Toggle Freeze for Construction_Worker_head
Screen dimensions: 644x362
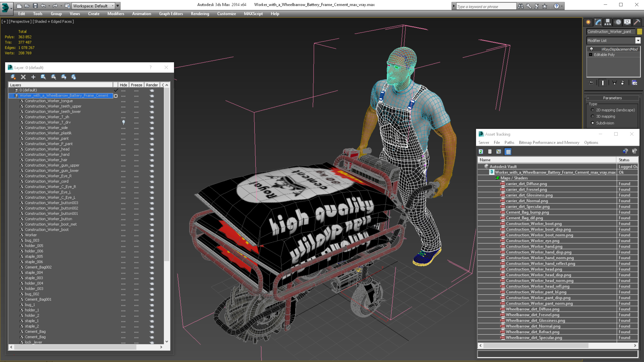[x=136, y=149]
